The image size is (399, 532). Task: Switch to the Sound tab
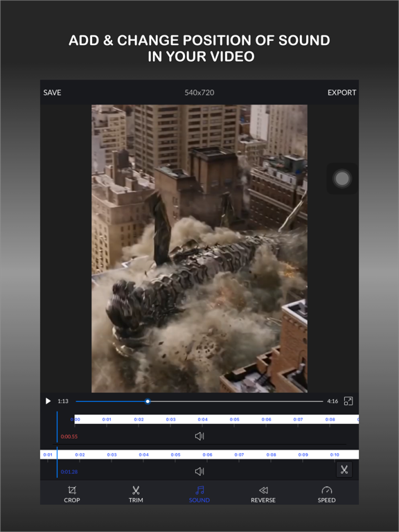[199, 494]
